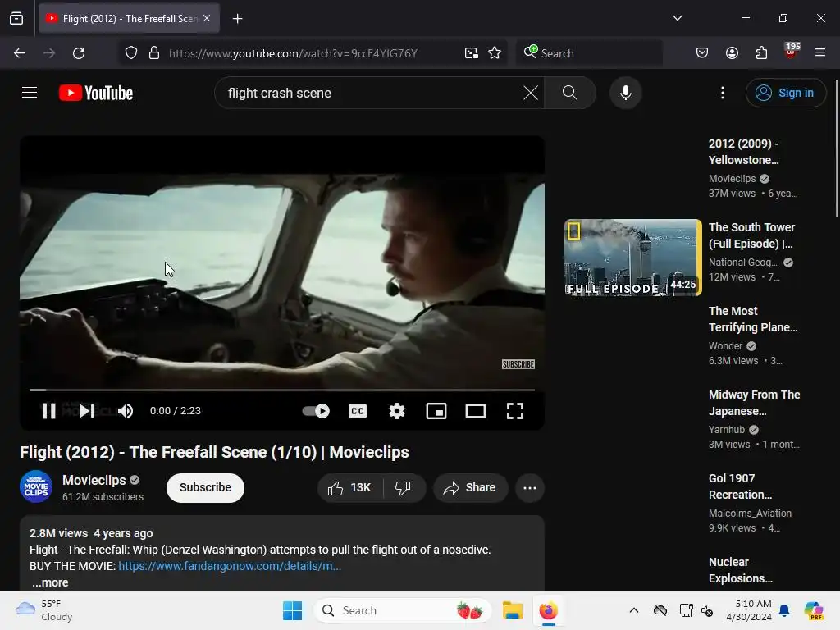Bookmark this page with the star

point(495,53)
